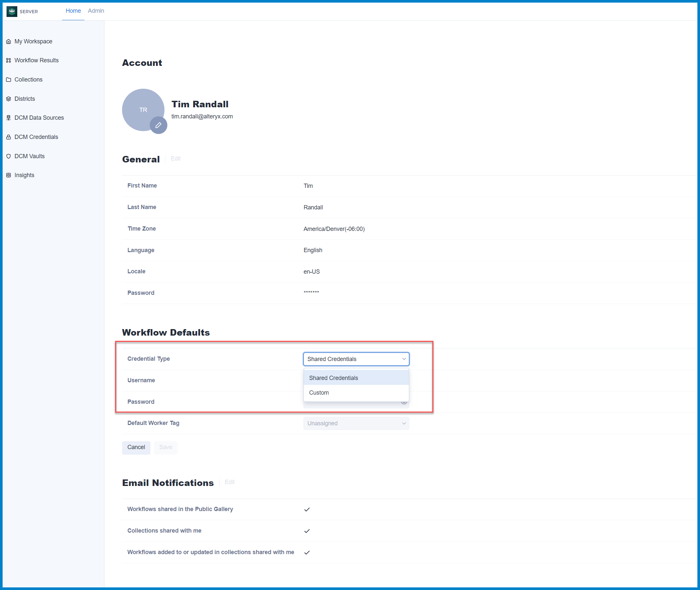Open DCM Credentials
The image size is (700, 590).
tap(36, 137)
